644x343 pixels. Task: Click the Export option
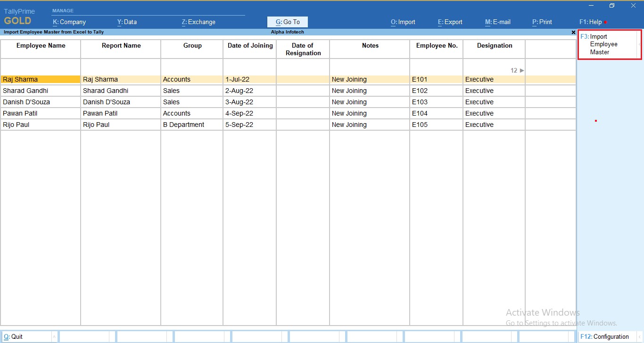449,22
